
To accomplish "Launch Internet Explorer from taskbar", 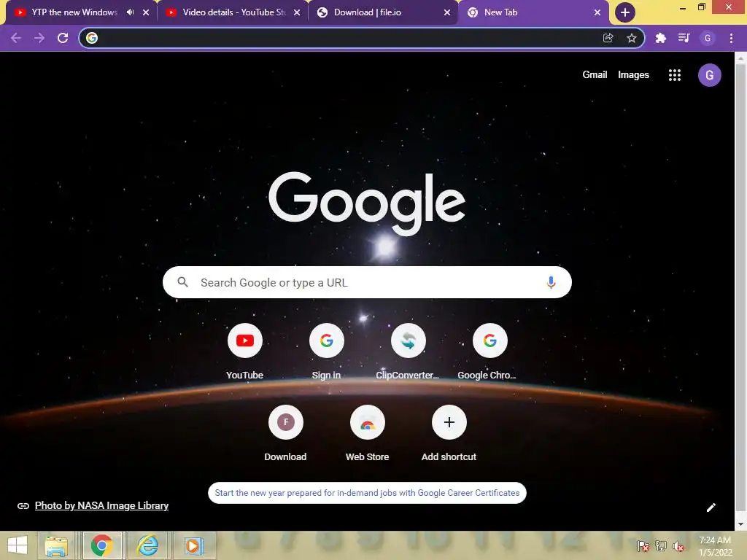I will [x=147, y=545].
